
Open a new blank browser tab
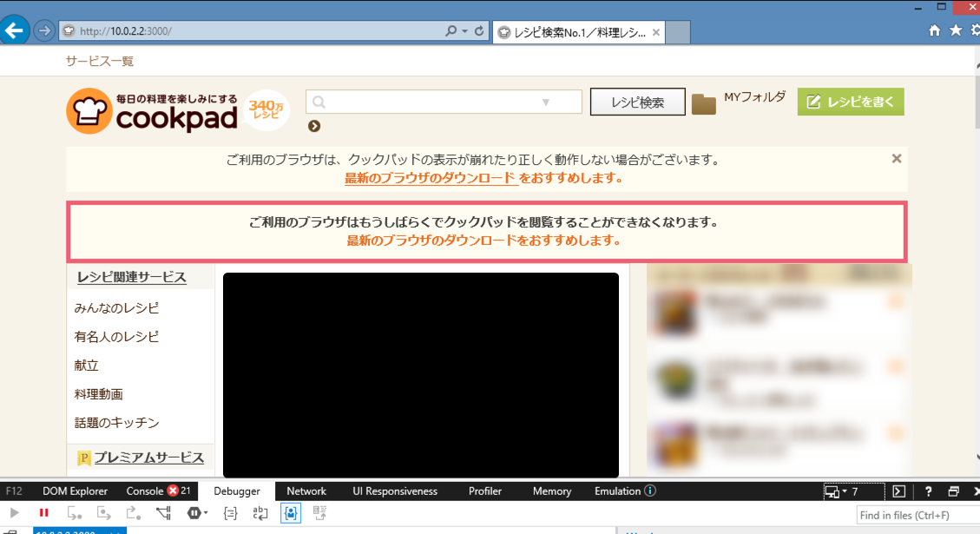[678, 32]
